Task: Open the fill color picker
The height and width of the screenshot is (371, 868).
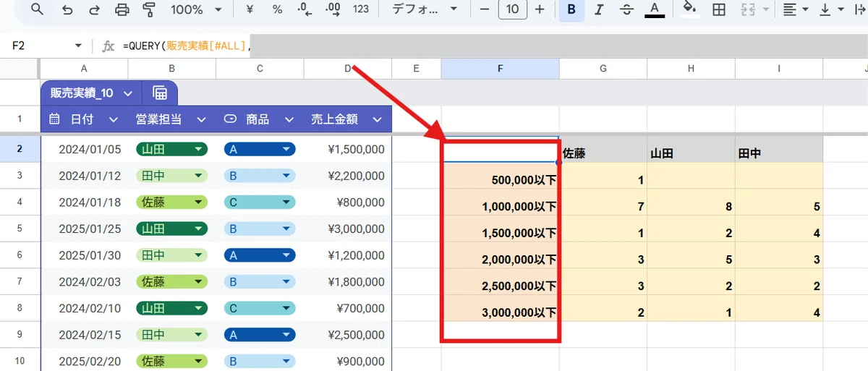Action: [x=690, y=9]
